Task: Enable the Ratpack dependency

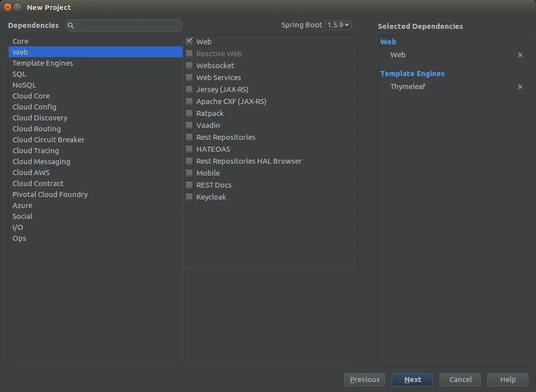Action: click(x=189, y=113)
